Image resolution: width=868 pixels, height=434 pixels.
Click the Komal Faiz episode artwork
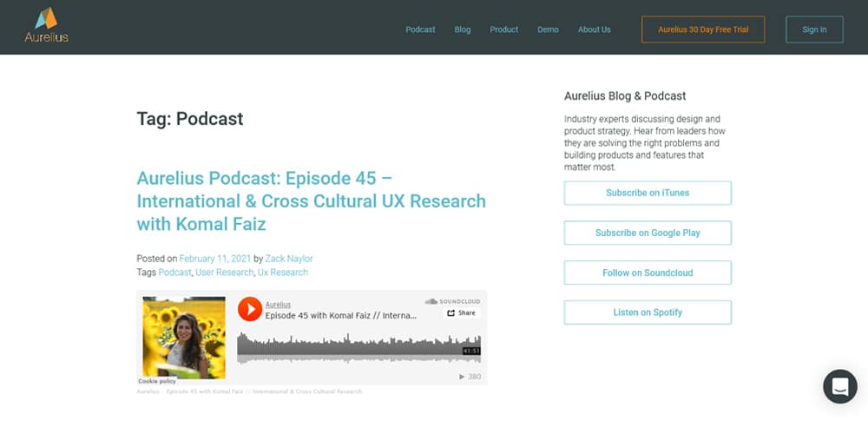tap(184, 338)
